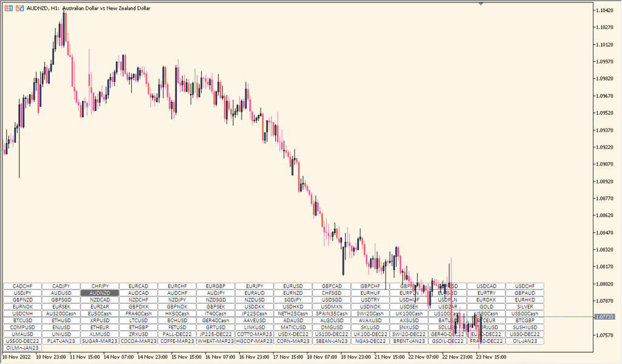Choose the JP225Cash index button
The width and height of the screenshot is (622, 364).
(x=254, y=314)
